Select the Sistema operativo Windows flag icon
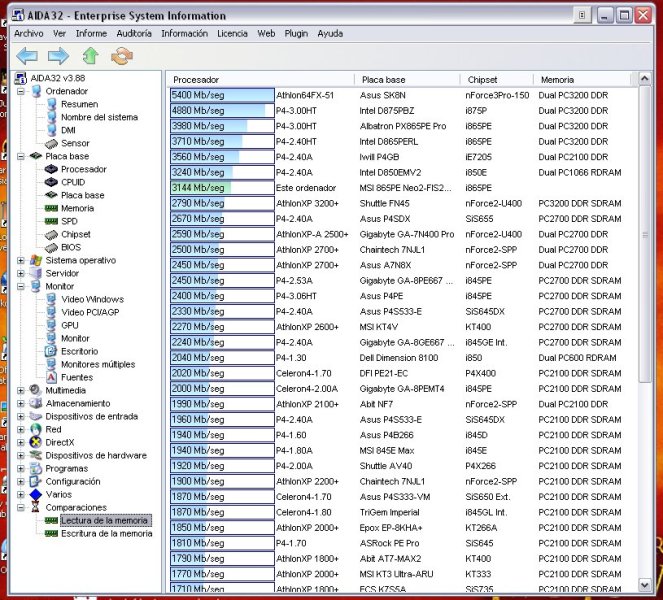Image resolution: width=663 pixels, height=600 pixels. tap(36, 260)
